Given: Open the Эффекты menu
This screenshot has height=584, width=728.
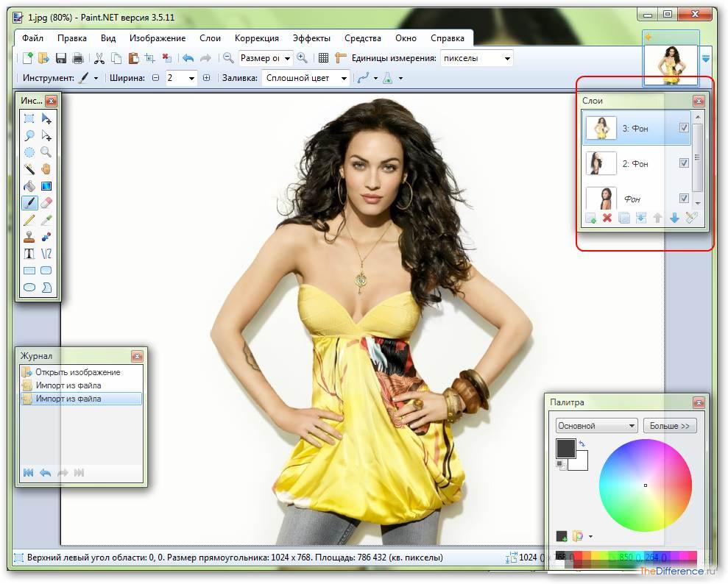Looking at the screenshot, I should click(x=311, y=38).
